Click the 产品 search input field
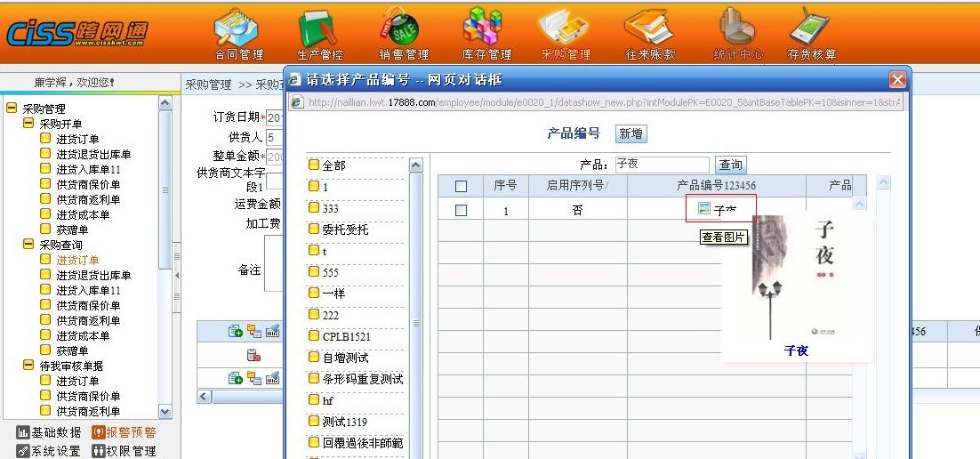This screenshot has width=980, height=459. pyautogui.click(x=661, y=165)
